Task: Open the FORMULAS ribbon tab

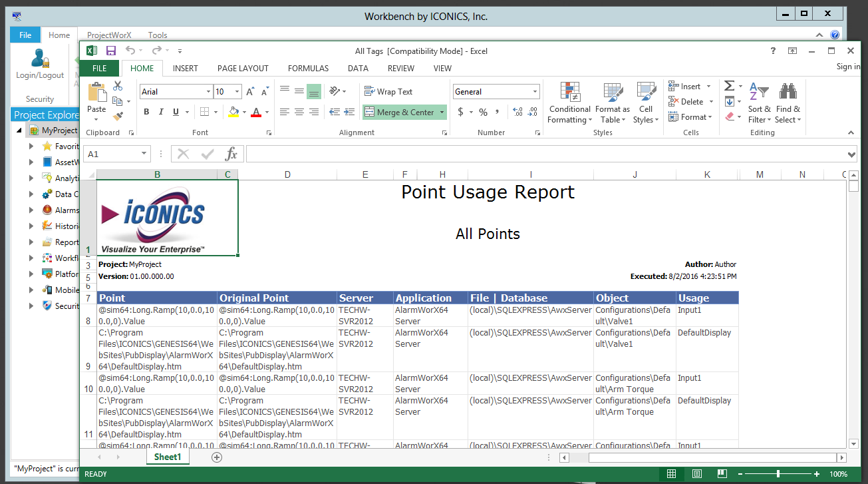Action: pyautogui.click(x=308, y=68)
